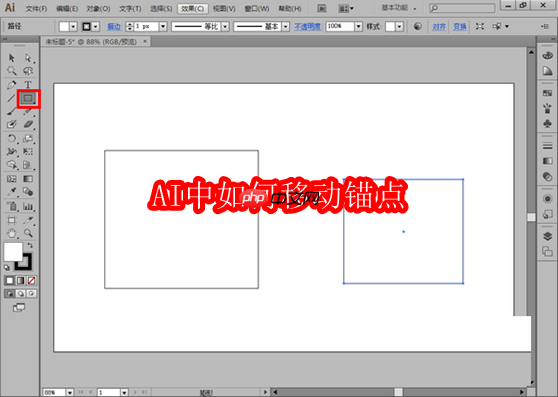Screen dimensions: 558x397
Task: Open the 编辑(E) menu
Action: pyautogui.click(x=67, y=9)
